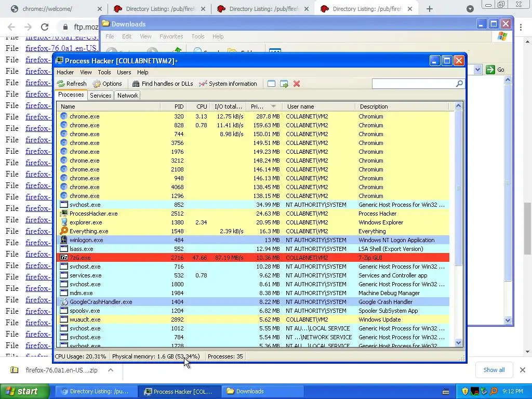532x399 pixels.
Task: Select chrome.exe with PID 320
Action: pos(253,116)
